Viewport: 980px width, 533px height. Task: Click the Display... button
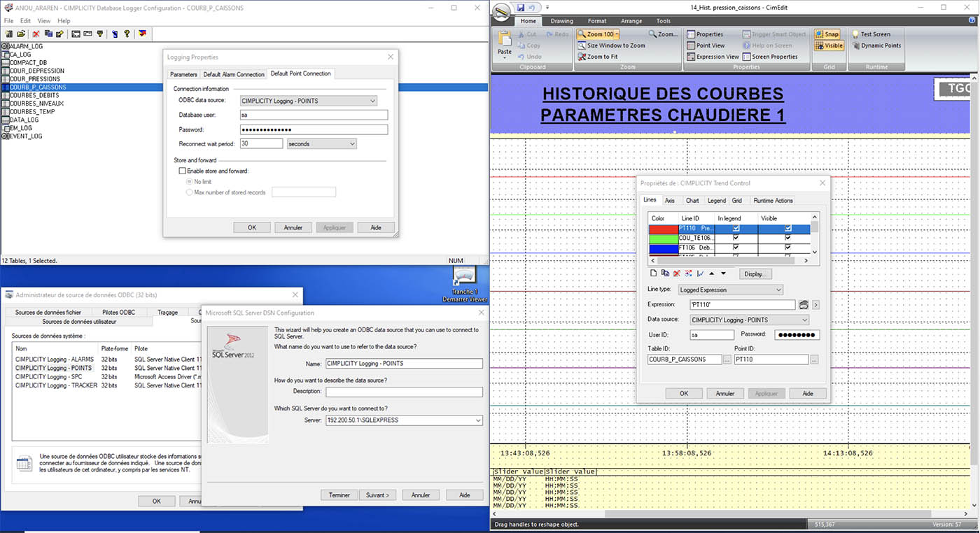754,274
